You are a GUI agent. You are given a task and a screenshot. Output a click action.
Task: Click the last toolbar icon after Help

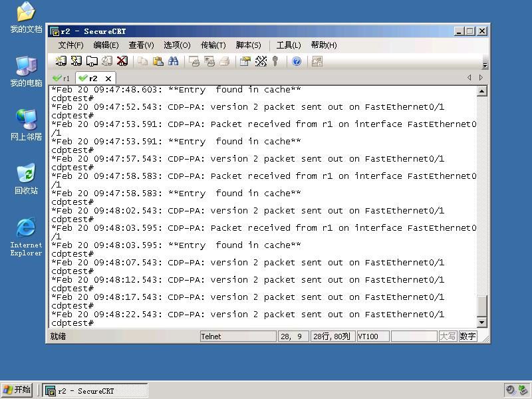click(x=317, y=61)
